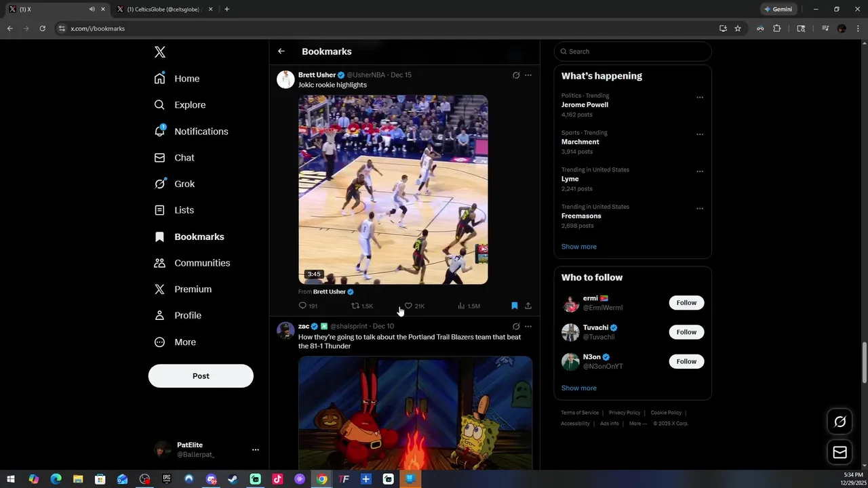Click the Gemini button

pos(778,9)
